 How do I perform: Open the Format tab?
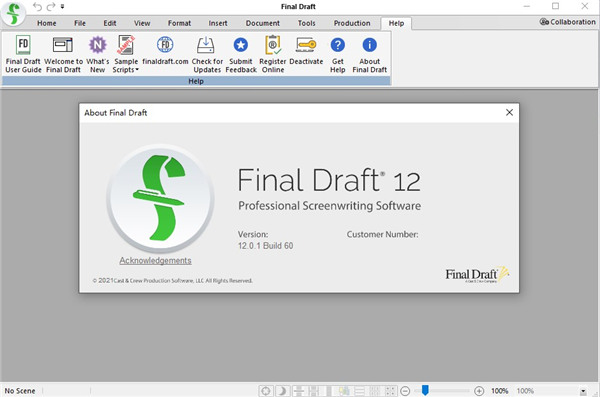tap(179, 23)
